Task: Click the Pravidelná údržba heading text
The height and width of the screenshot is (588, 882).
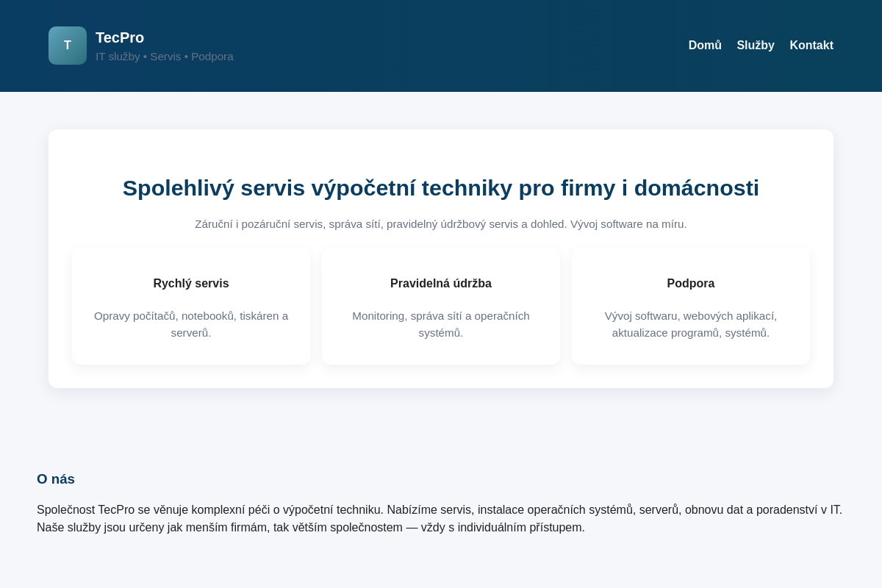Action: [441, 284]
